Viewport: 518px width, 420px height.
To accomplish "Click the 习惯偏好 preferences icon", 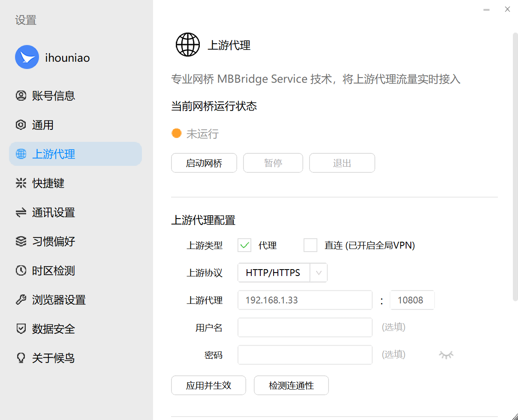I will point(21,241).
